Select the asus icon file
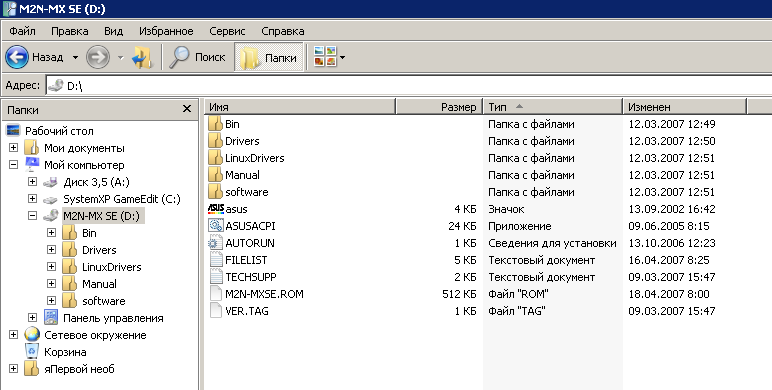This screenshot has height=390, width=772. coord(216,209)
